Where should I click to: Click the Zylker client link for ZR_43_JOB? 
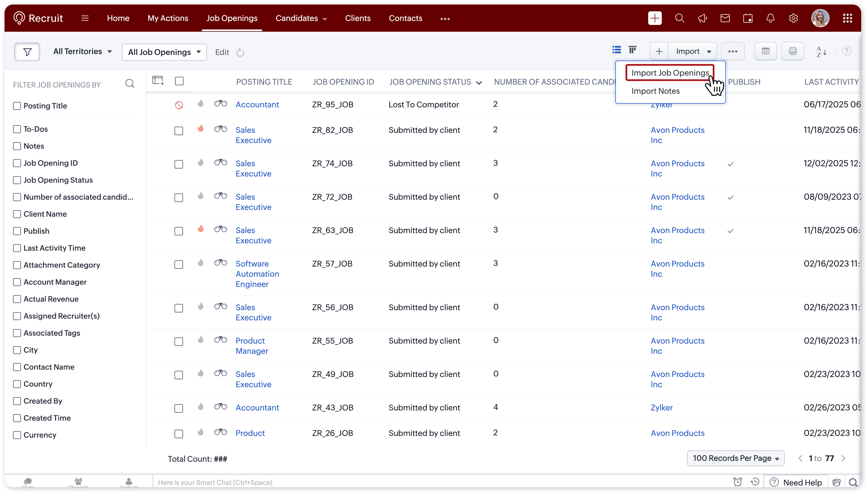coord(661,408)
